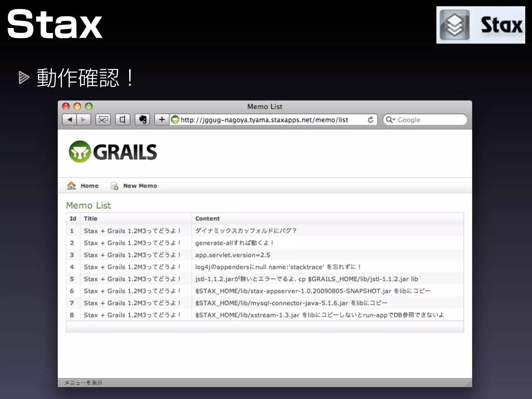The width and height of the screenshot is (532, 399).
Task: Open memo with Id 1
Action: pos(72,231)
